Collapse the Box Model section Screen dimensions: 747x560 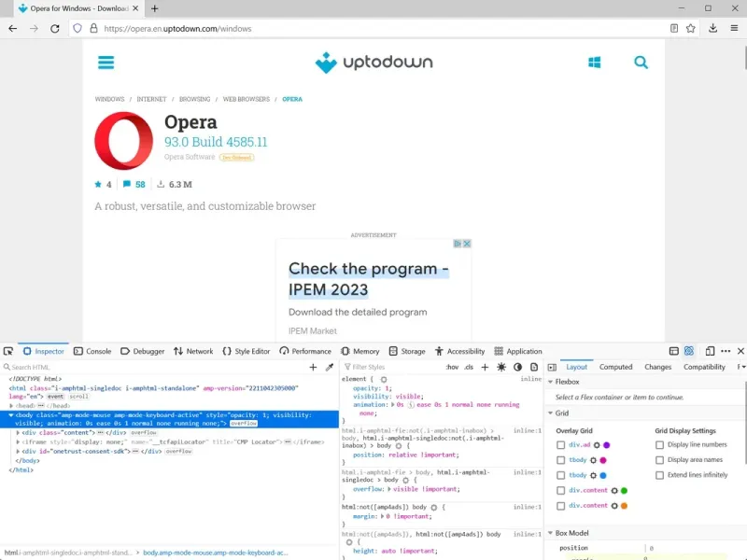tap(551, 533)
